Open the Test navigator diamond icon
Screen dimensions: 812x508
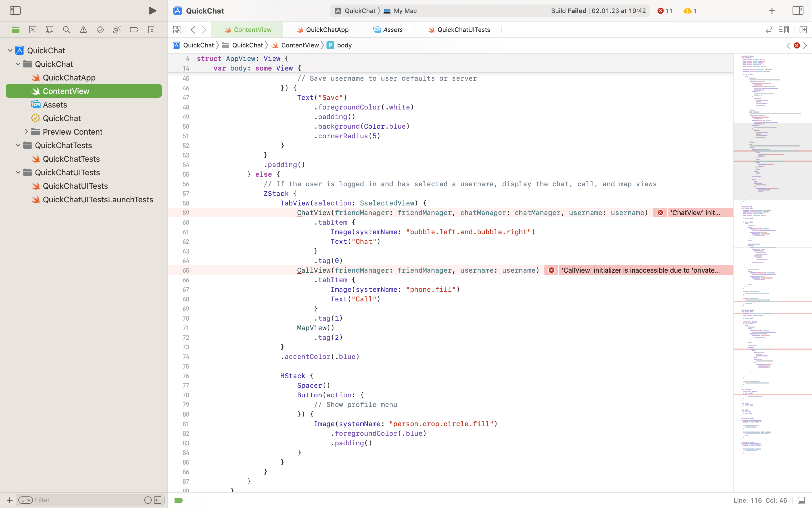tap(100, 30)
